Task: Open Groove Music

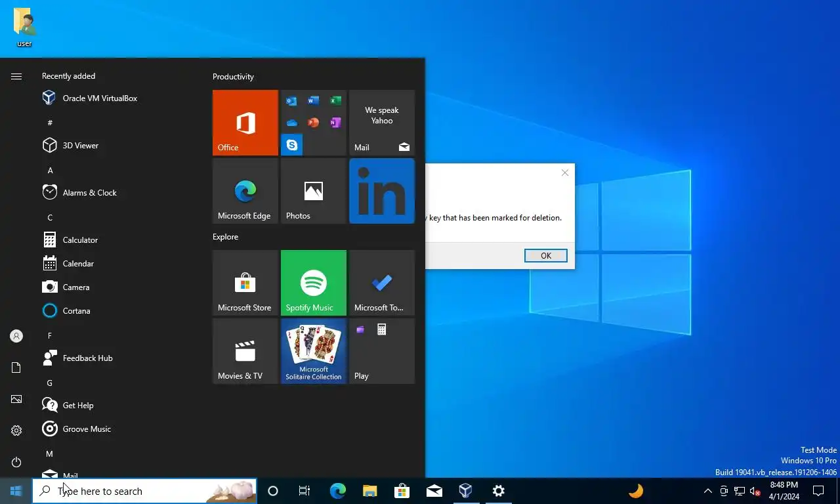Action: point(118,429)
